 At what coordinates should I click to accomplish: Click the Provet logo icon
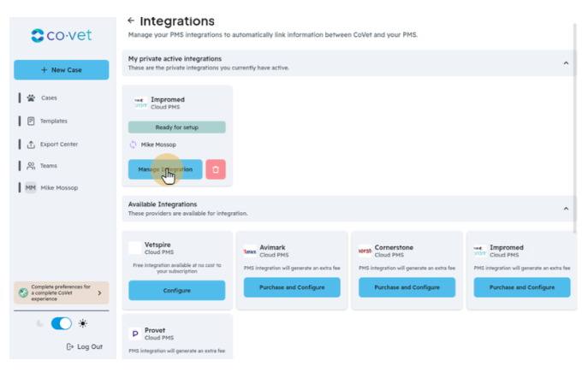tap(135, 334)
